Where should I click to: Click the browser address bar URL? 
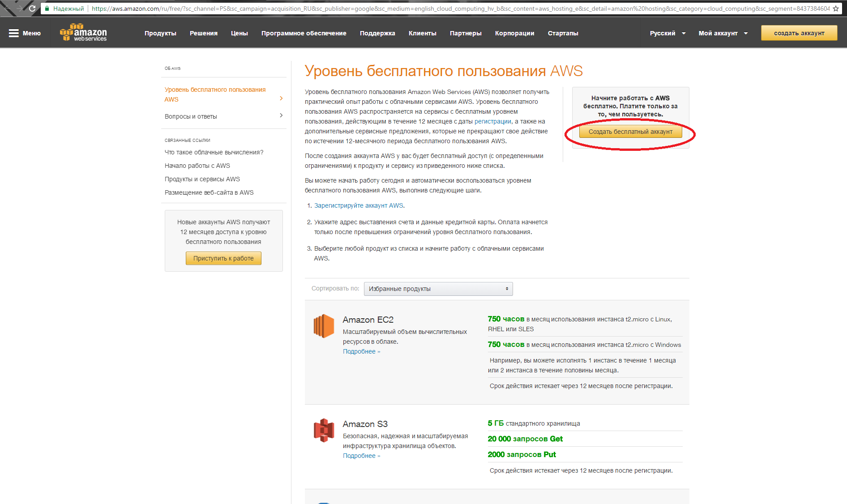460,9
